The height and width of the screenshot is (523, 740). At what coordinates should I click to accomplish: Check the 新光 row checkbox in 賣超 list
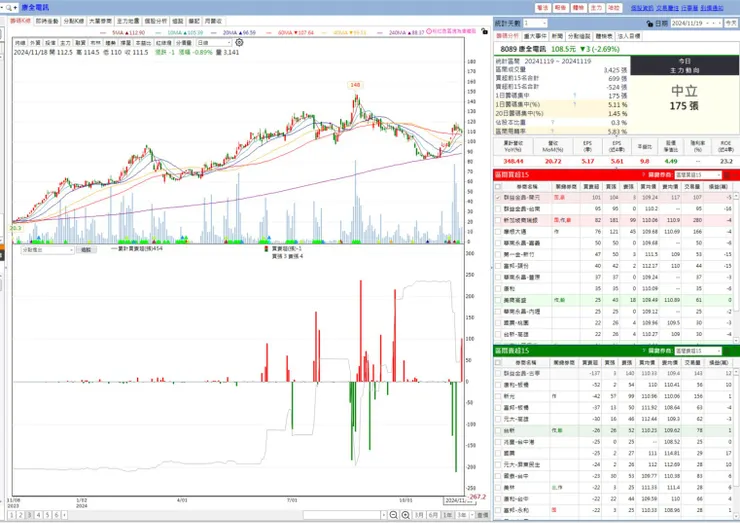498,396
